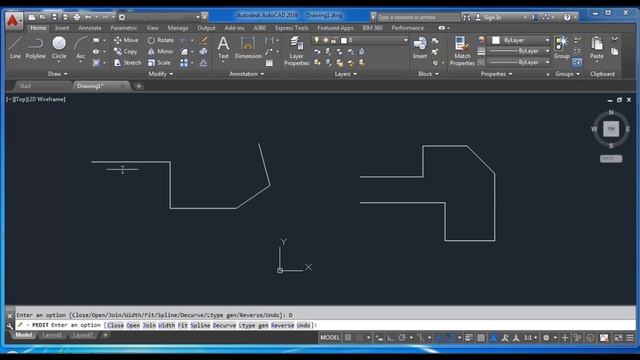Click the Group tool

click(x=562, y=47)
